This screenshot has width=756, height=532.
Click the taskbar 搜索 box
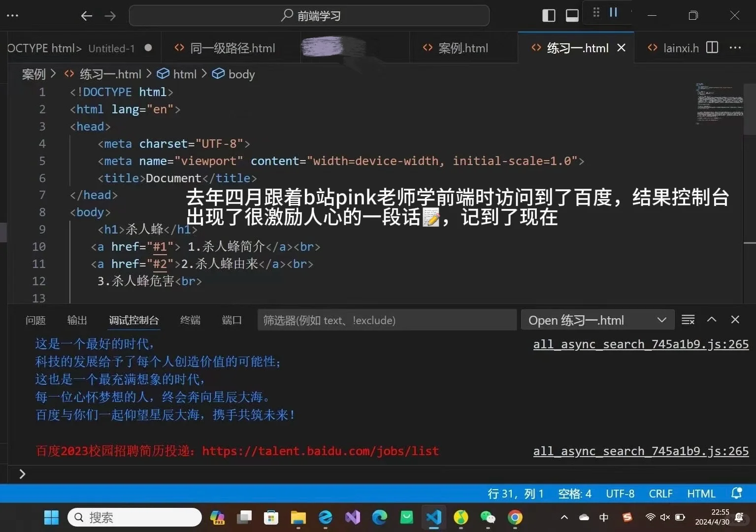pyautogui.click(x=134, y=517)
